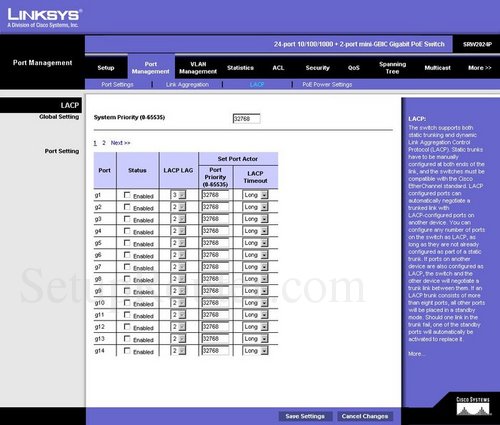Expand LACP Timeout dropdown for port g12
This screenshot has width=500, height=425.
(x=256, y=327)
